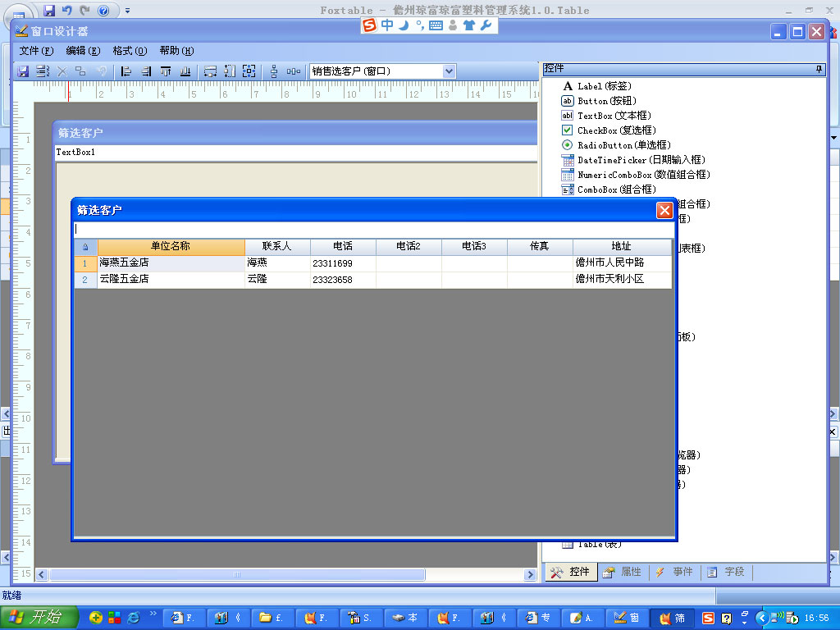
Task: Click the make same width toolbar icon
Action: click(210, 71)
